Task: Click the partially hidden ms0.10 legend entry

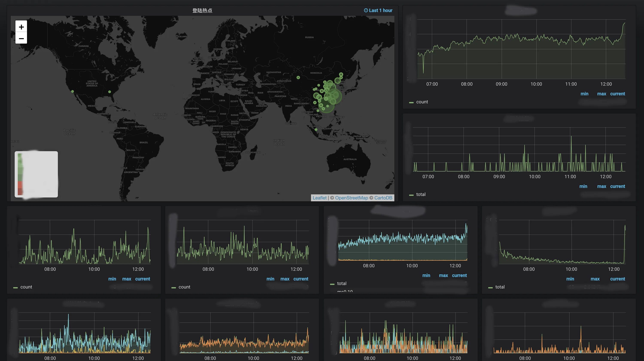Action: 345,291
